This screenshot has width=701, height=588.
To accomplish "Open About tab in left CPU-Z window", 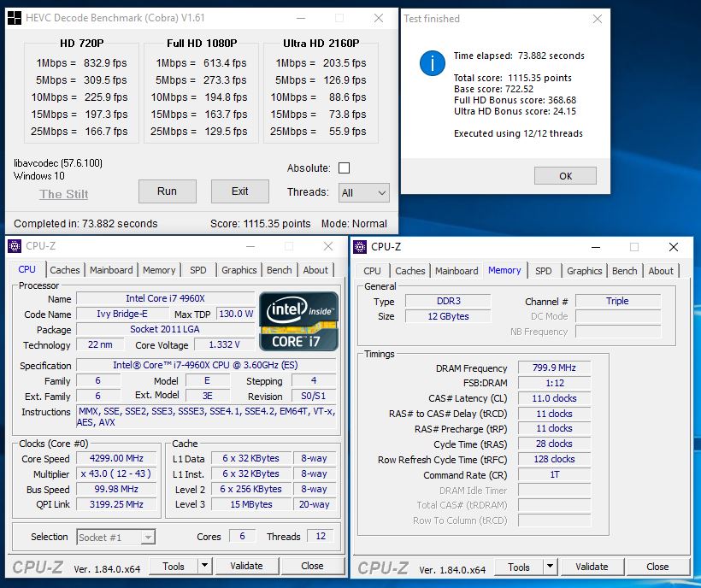I will point(315,270).
